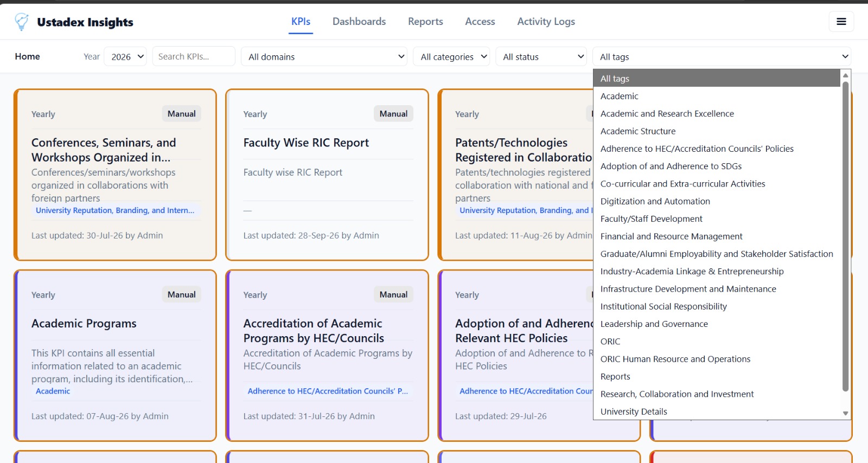This screenshot has height=463, width=868.
Task: Open the Academic Programs KPI card title
Action: click(84, 324)
